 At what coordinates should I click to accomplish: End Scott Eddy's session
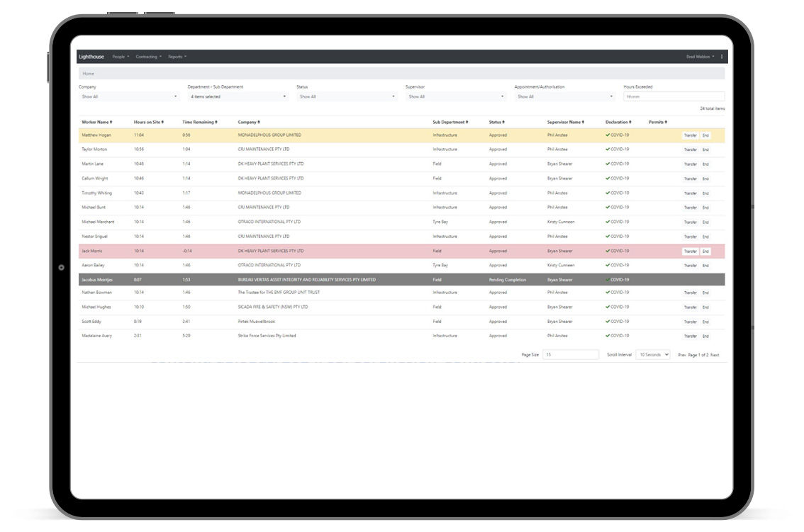pos(705,322)
